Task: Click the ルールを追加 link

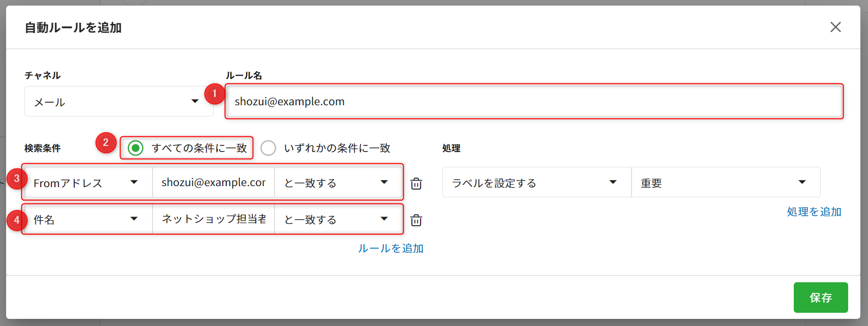Action: point(391,248)
